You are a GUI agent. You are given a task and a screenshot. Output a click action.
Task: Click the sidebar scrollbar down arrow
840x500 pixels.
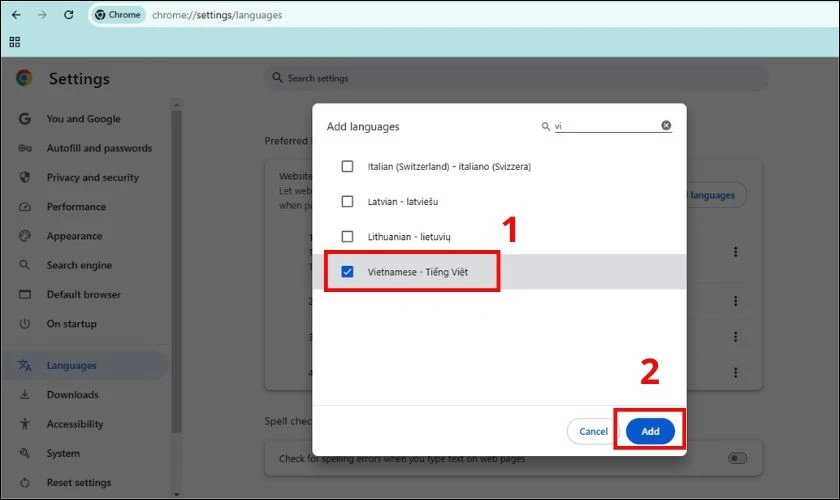(x=177, y=494)
